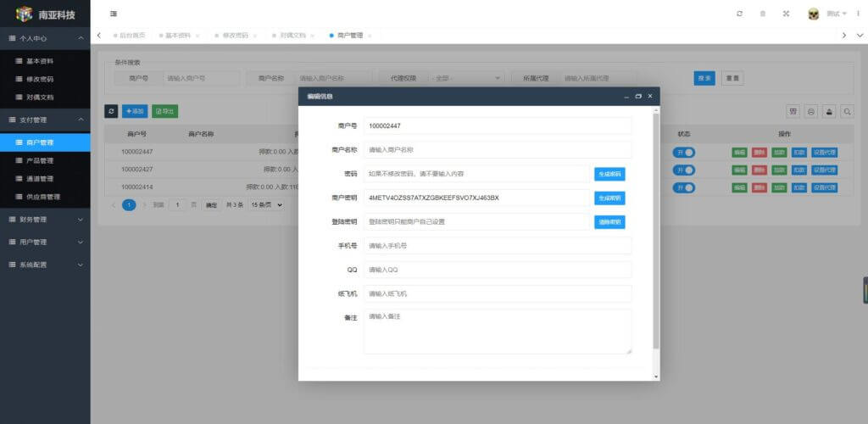Screen dimensions: 868x424
Task: Click the refresh icon in the top header
Action: (x=739, y=14)
